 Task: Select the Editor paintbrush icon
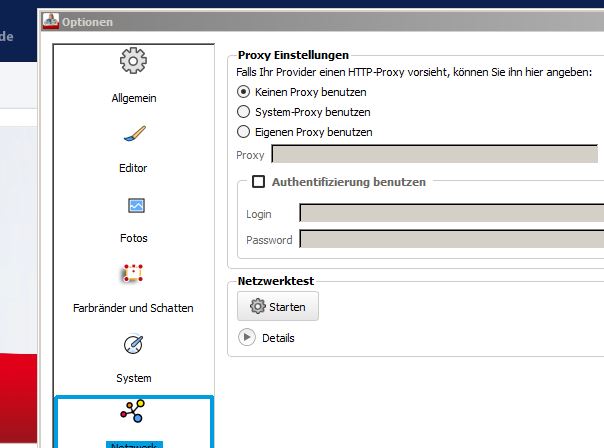[135, 134]
